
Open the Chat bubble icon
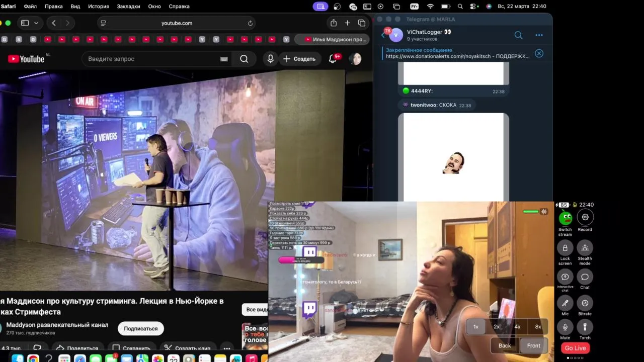coord(585,277)
